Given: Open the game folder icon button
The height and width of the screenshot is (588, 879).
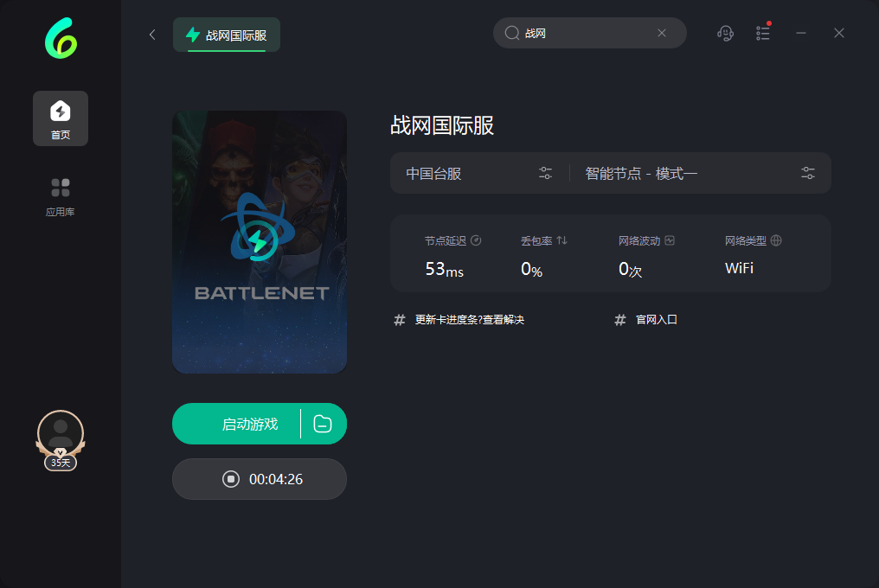Looking at the screenshot, I should pyautogui.click(x=323, y=424).
